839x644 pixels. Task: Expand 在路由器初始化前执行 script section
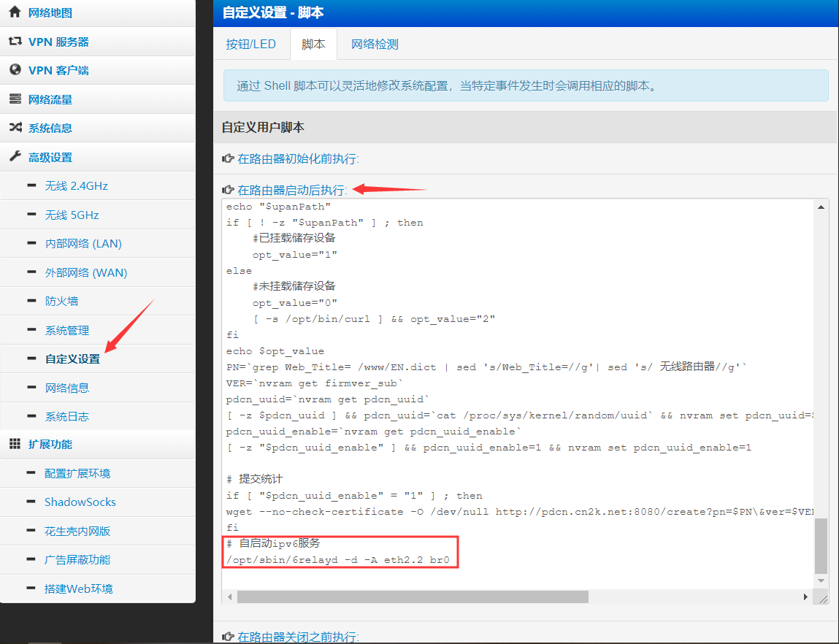click(x=298, y=159)
